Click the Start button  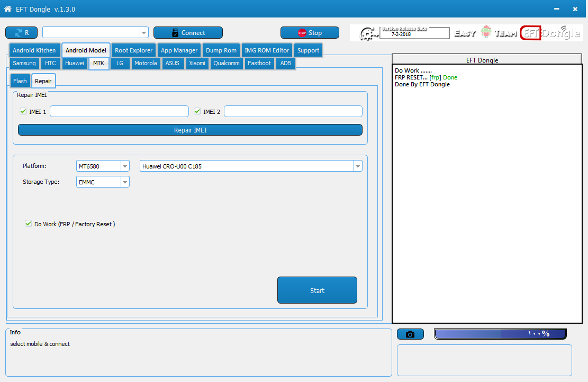(317, 290)
